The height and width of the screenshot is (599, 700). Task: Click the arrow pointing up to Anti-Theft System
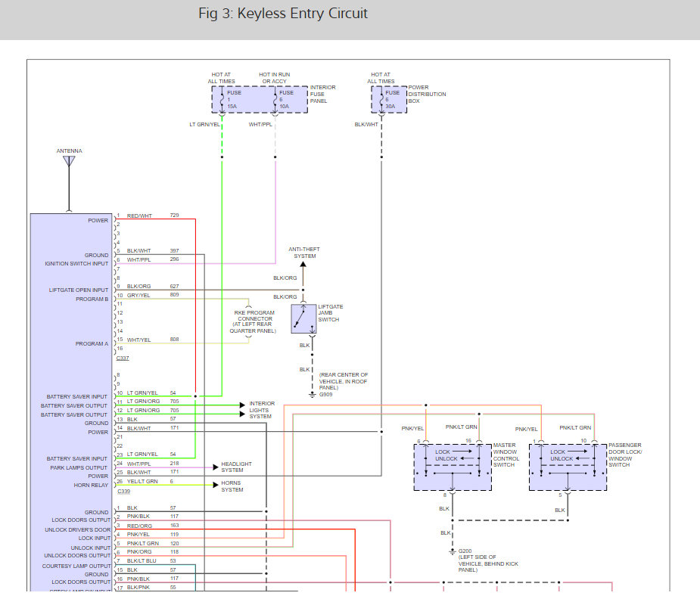coord(303,265)
